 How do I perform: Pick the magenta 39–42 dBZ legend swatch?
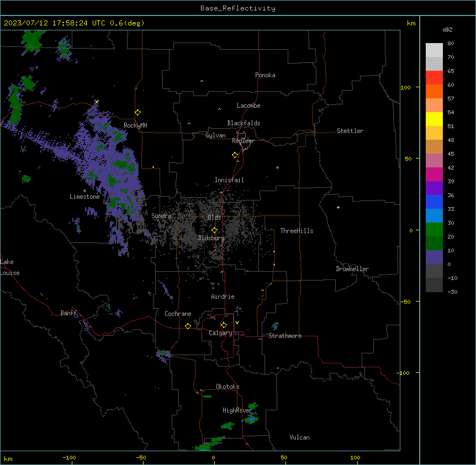coord(434,174)
